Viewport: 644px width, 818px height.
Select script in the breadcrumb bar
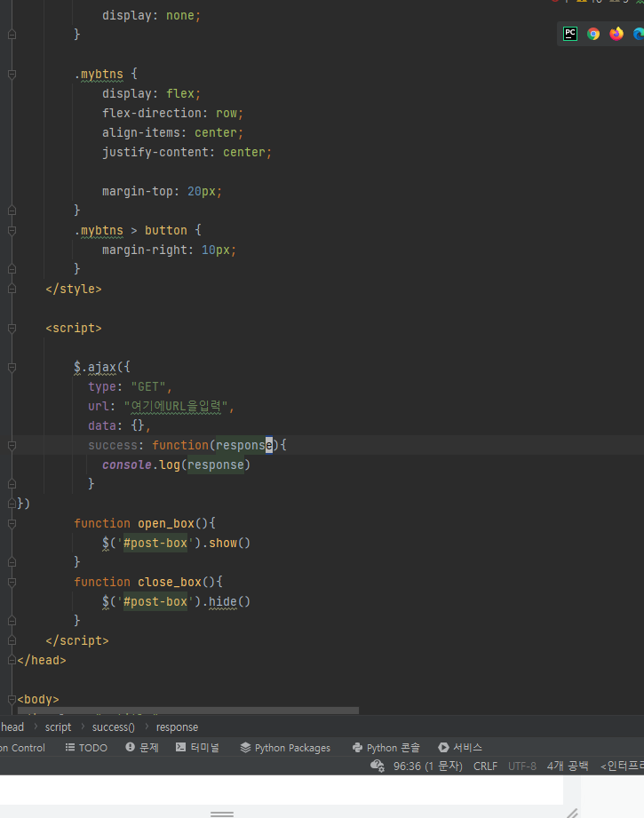coord(58,727)
